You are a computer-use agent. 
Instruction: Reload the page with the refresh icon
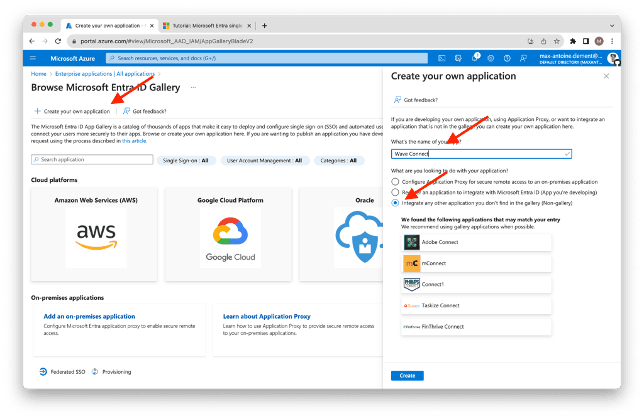(x=58, y=41)
